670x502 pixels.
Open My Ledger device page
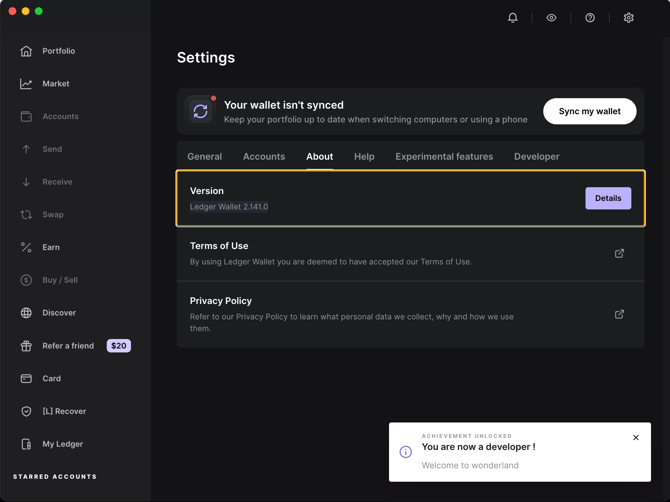pos(62,444)
